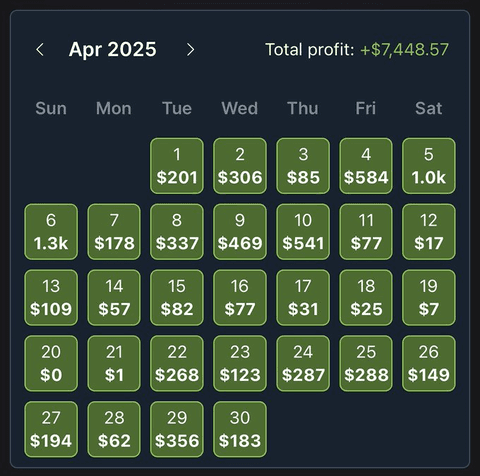Select April 26 cell showing $149
This screenshot has width=480, height=476.
[x=429, y=363]
